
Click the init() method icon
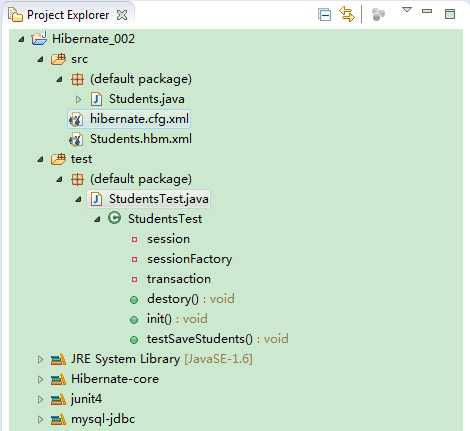point(134,320)
